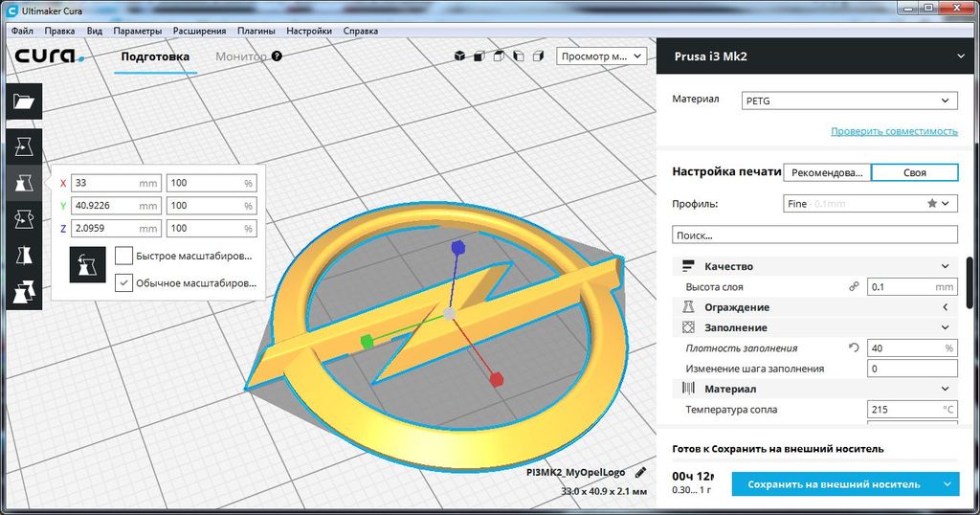980x515 pixels.
Task: Click the link icon beside Высота слоя
Action: point(854,287)
